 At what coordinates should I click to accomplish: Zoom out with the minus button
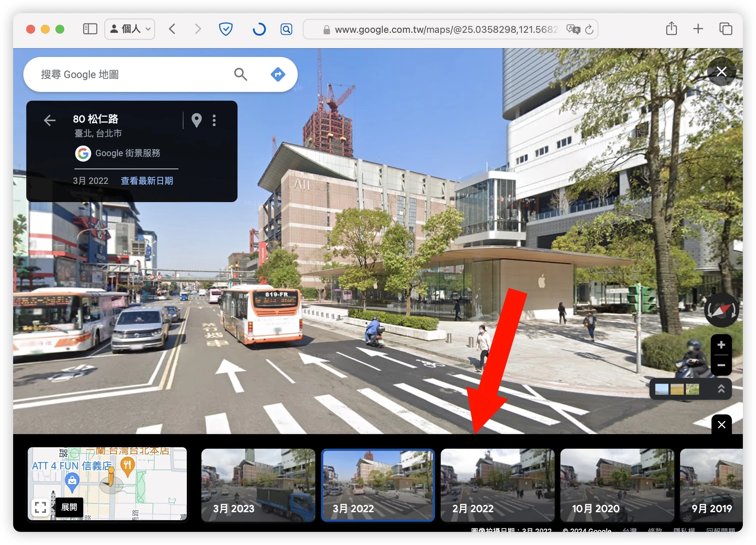coord(721,365)
